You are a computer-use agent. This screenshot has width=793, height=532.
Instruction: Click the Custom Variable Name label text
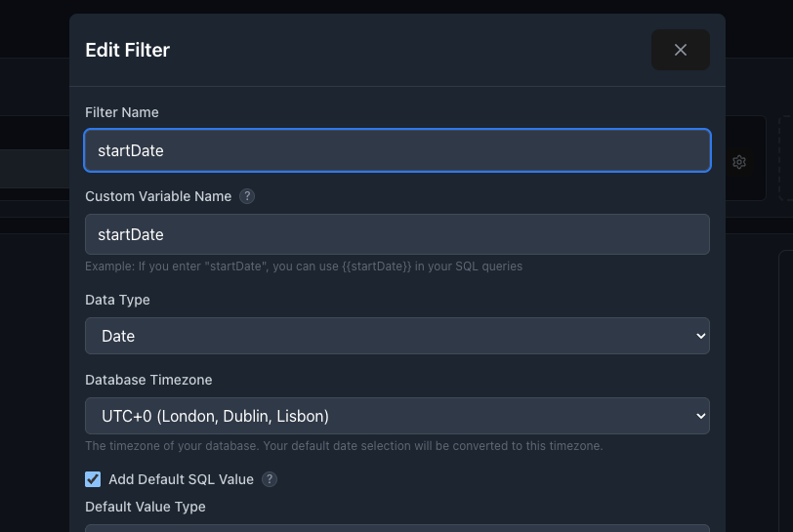point(158,196)
